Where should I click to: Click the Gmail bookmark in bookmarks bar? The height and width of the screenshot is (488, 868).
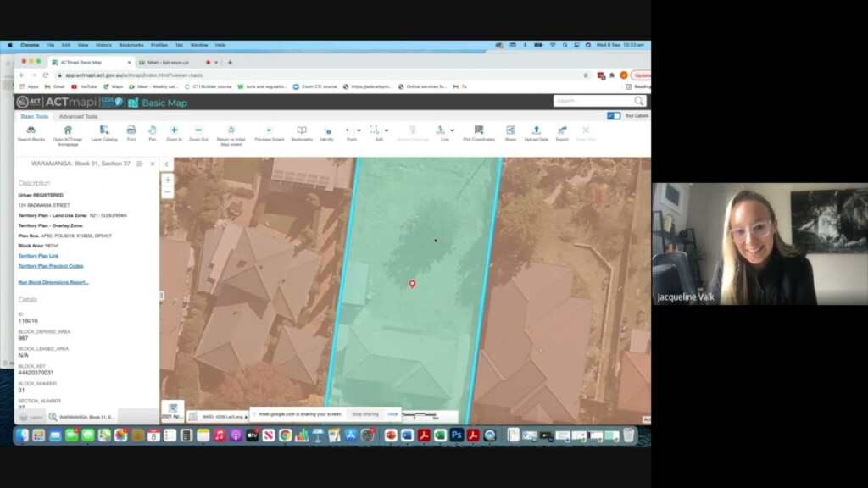55,87
